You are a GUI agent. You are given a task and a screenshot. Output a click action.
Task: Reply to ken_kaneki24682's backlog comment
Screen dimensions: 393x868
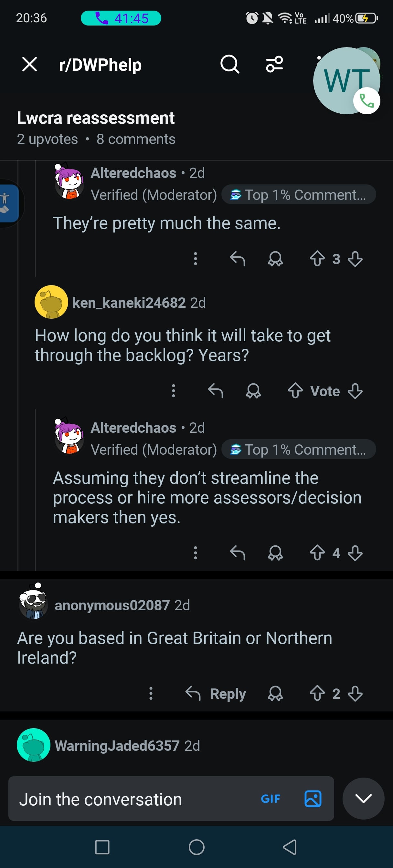click(x=216, y=391)
